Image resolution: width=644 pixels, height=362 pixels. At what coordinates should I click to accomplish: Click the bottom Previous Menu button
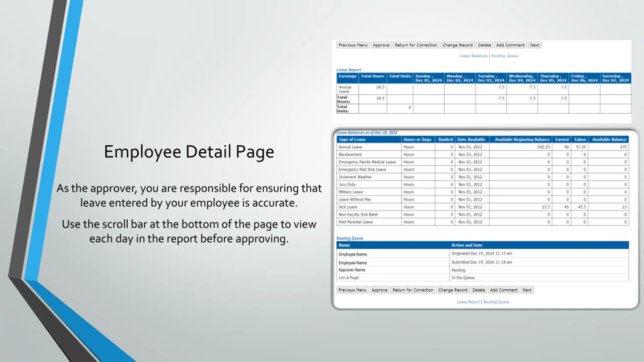point(352,290)
